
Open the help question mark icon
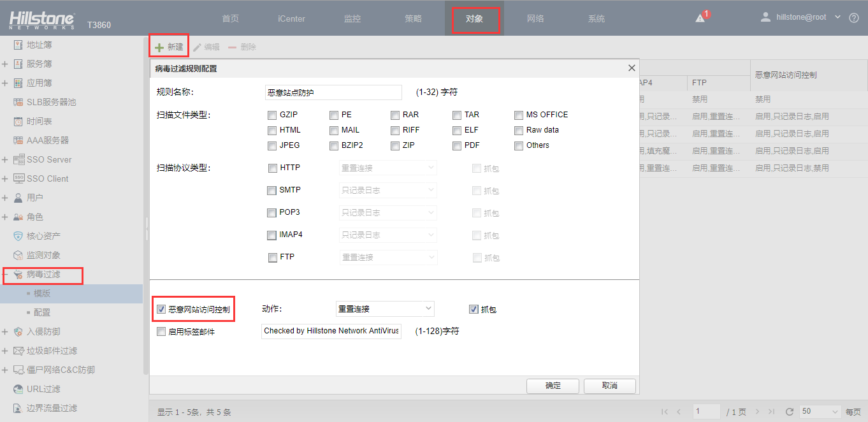click(854, 18)
